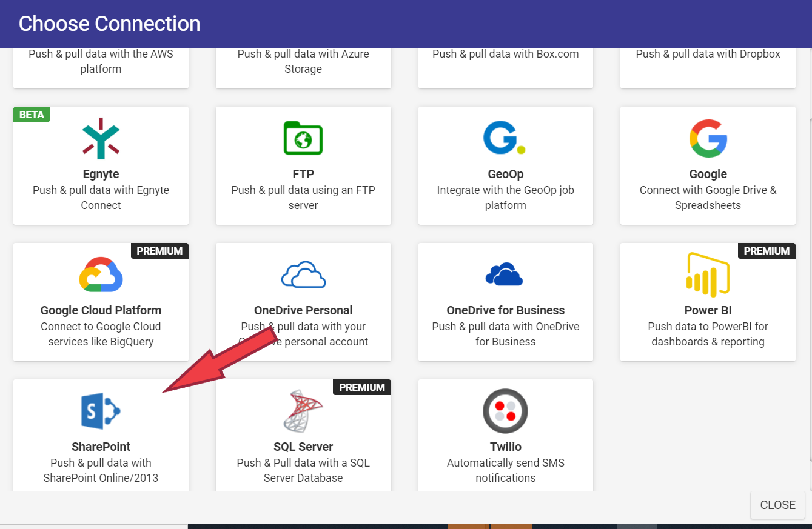This screenshot has width=812, height=529.
Task: Select the OneDrive Personal cloud icon
Action: 303,274
